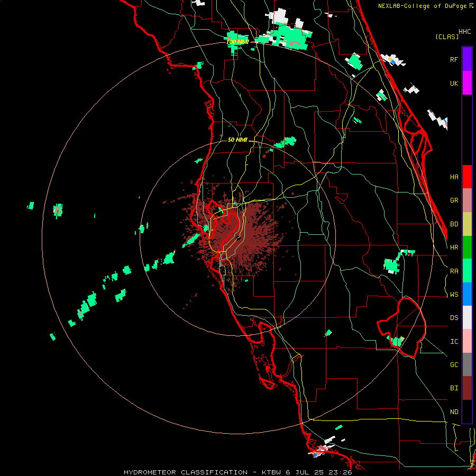Image resolution: width=476 pixels, height=476 pixels.
Task: Click the 'NEXLAB-College of DuPage' header text
Action: tap(423, 6)
